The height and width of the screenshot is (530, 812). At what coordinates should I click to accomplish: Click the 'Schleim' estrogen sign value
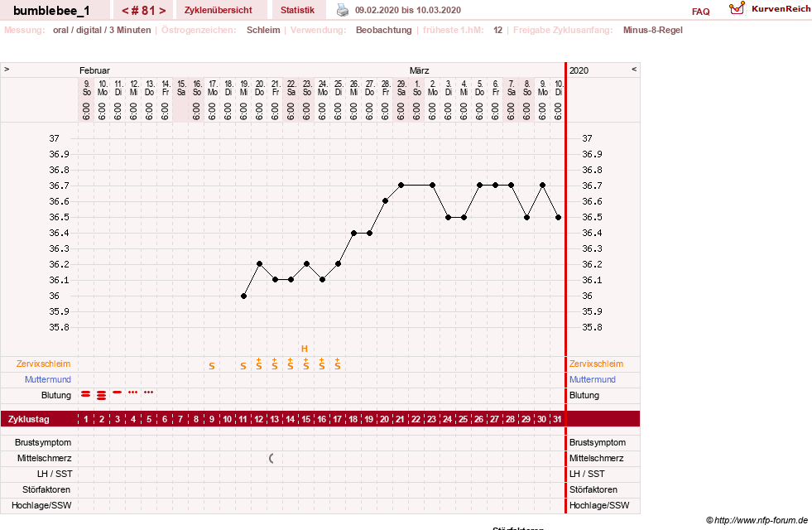(x=263, y=30)
